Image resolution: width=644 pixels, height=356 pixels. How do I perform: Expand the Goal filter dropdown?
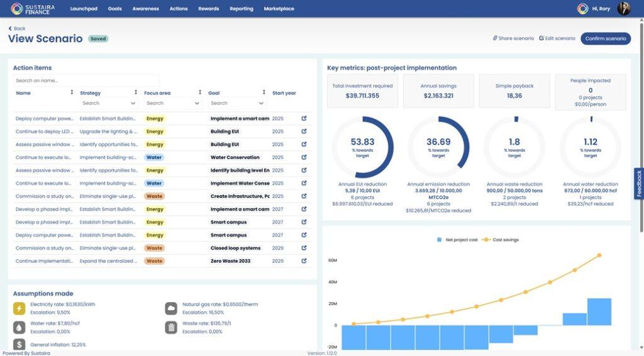coord(238,103)
